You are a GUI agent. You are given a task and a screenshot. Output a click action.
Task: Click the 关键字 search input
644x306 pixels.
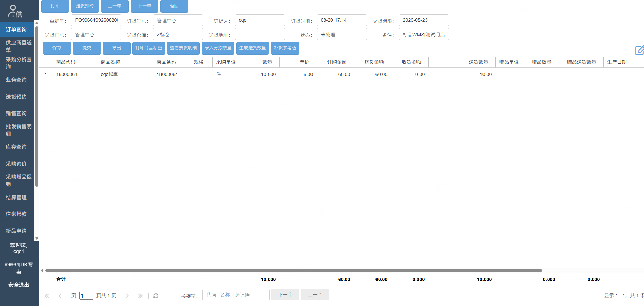click(x=236, y=295)
